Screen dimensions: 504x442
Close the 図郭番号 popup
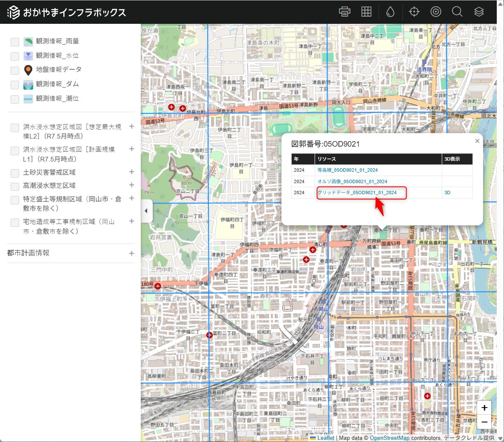[477, 141]
